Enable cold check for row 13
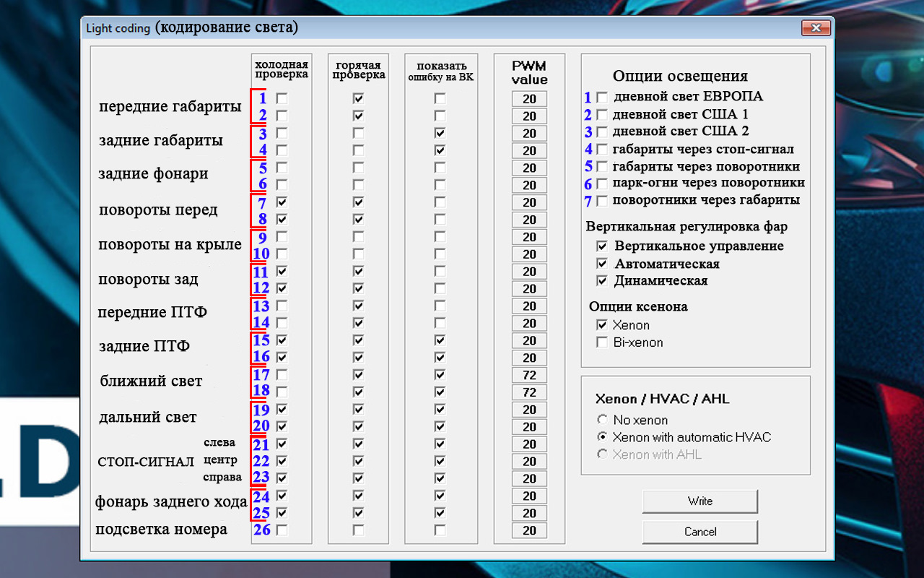 click(282, 306)
